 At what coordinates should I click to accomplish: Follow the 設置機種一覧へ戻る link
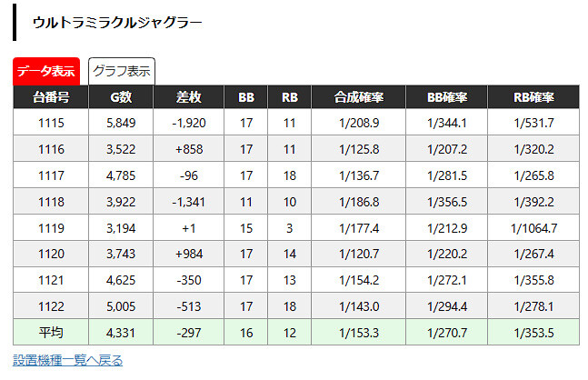pyautogui.click(x=68, y=361)
